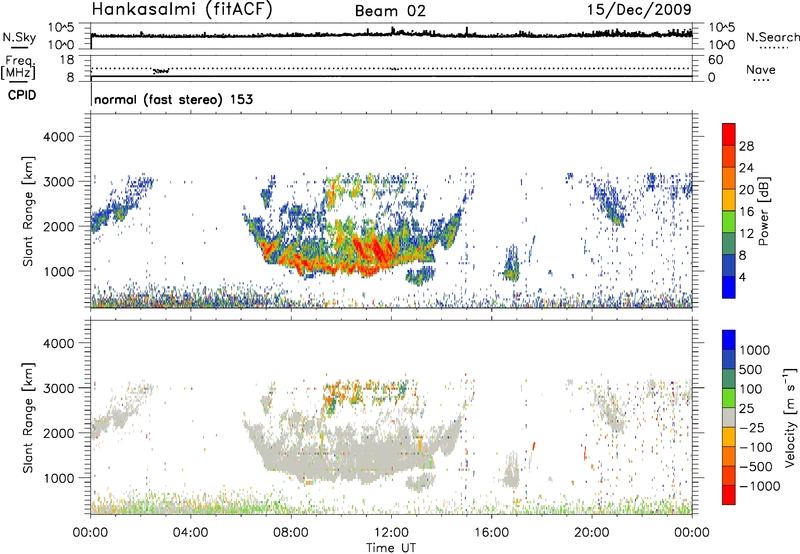This screenshot has height=554, width=800.
Task: Click the 16 label on power color bar
Action: pos(746,212)
